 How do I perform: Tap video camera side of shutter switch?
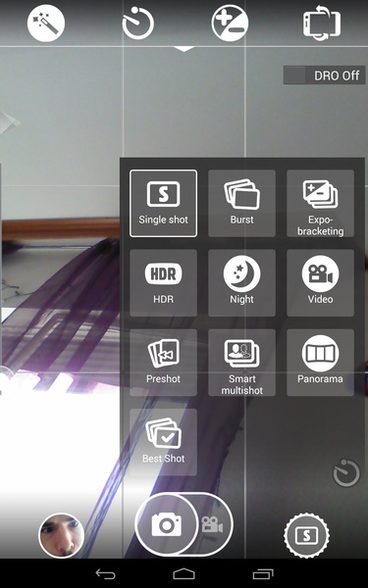213,524
